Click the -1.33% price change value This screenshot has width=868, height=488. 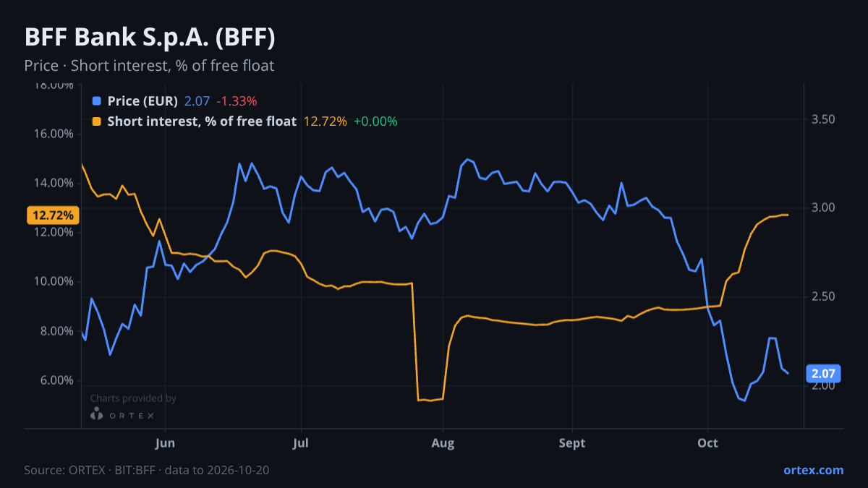click(x=237, y=100)
